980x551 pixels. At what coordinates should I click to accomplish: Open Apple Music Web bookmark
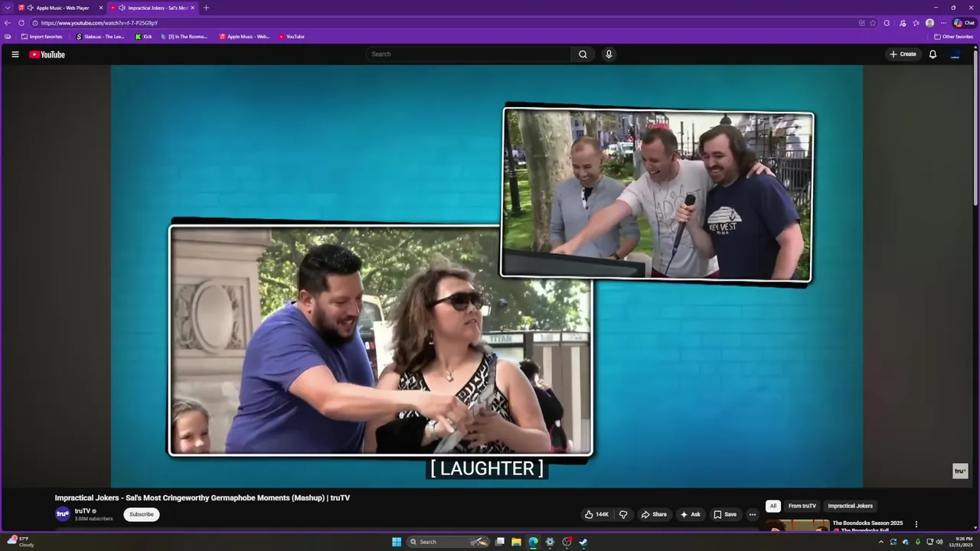pos(244,37)
